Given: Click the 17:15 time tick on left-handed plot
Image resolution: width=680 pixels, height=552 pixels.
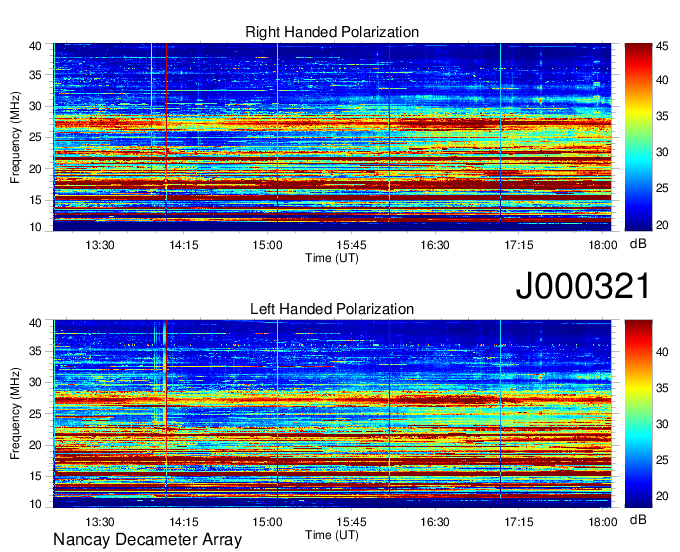Looking at the screenshot, I should click(519, 522).
